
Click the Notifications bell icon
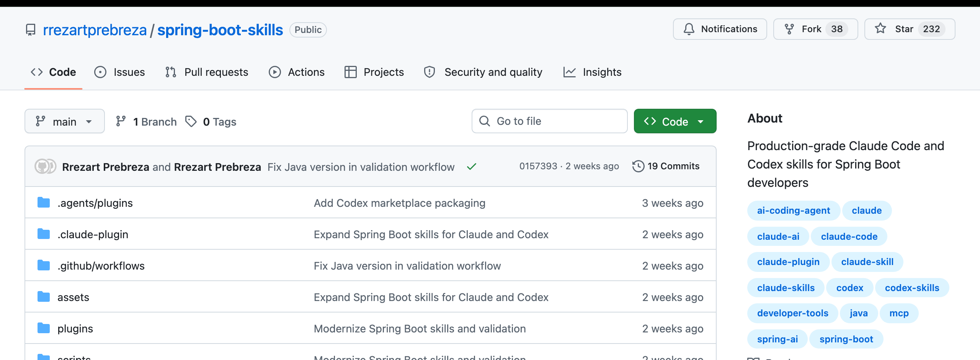tap(689, 29)
